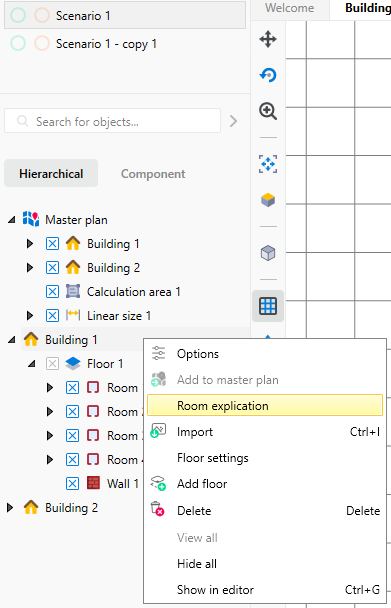This screenshot has width=391, height=608.
Task: Click the blue rotate/reset view icon
Action: pyautogui.click(x=268, y=75)
